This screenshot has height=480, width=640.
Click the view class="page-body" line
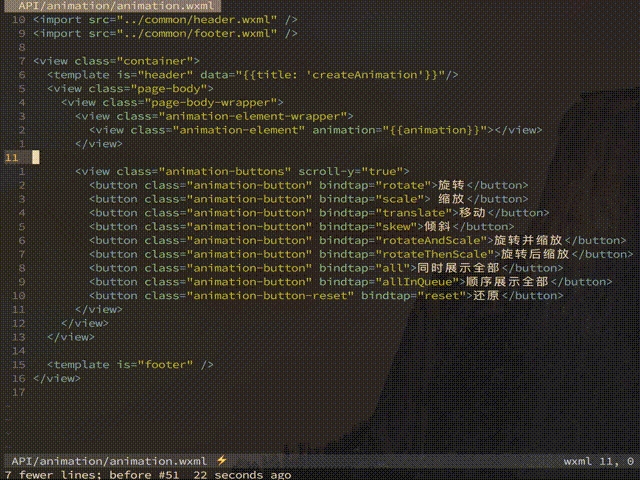tap(130, 89)
